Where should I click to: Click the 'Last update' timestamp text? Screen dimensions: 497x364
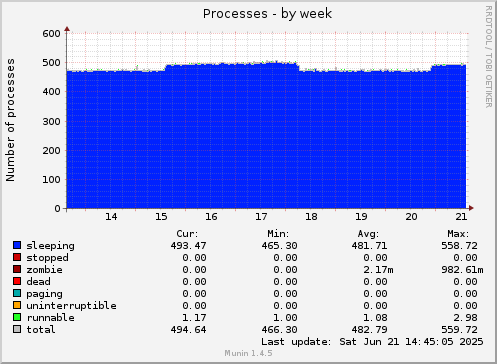point(372,342)
